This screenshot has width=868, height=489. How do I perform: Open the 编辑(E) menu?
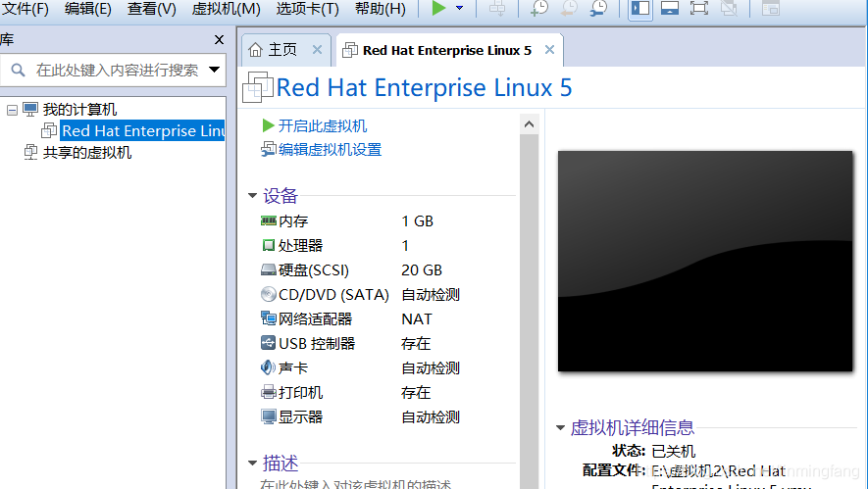click(88, 9)
